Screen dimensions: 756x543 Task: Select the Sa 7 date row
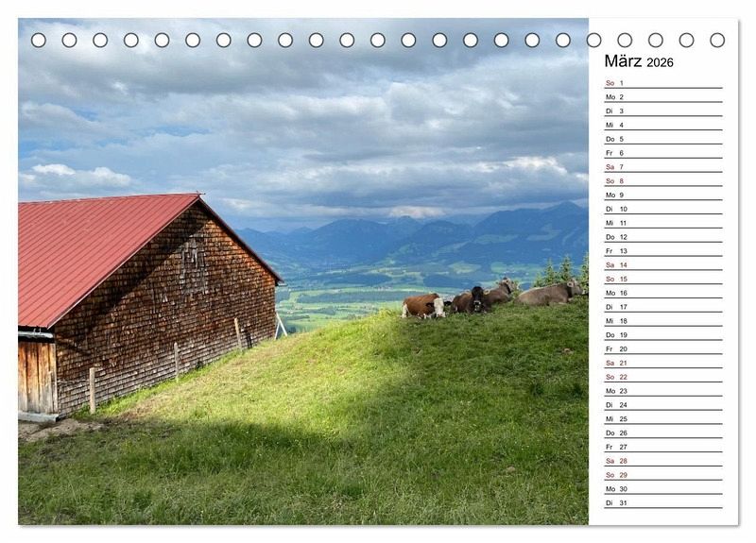tap(663, 167)
